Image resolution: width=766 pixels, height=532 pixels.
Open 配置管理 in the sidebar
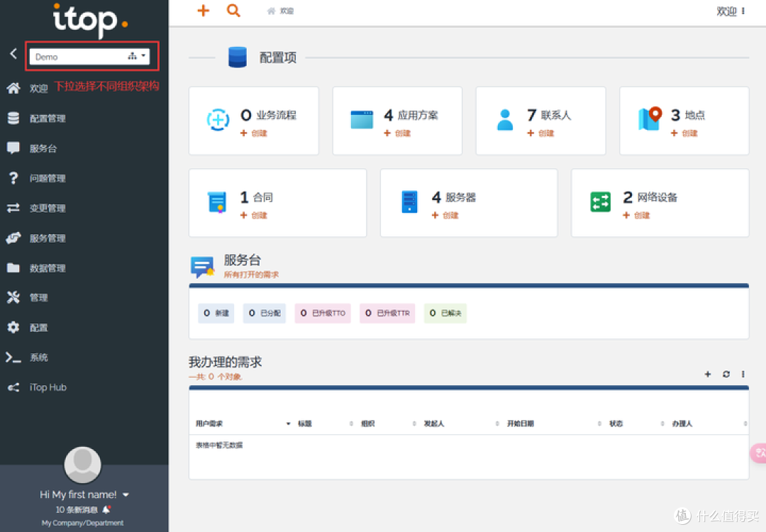36,118
